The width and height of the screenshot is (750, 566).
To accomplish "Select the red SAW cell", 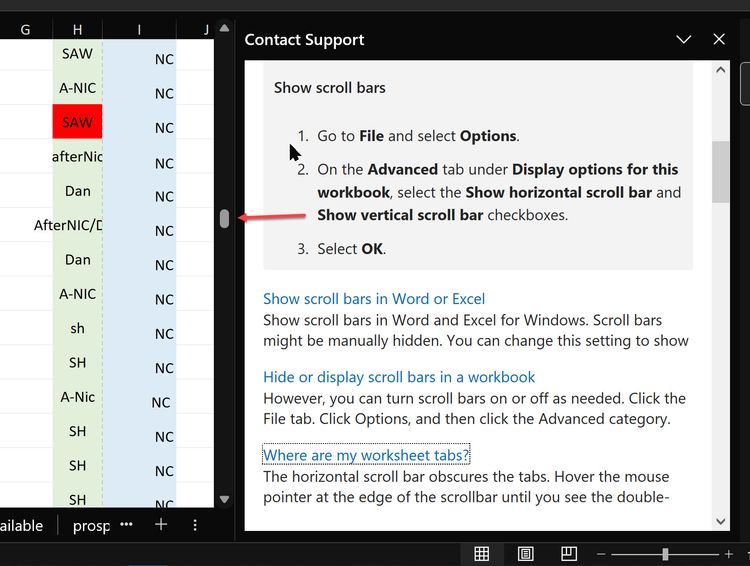I will pyautogui.click(x=77, y=122).
